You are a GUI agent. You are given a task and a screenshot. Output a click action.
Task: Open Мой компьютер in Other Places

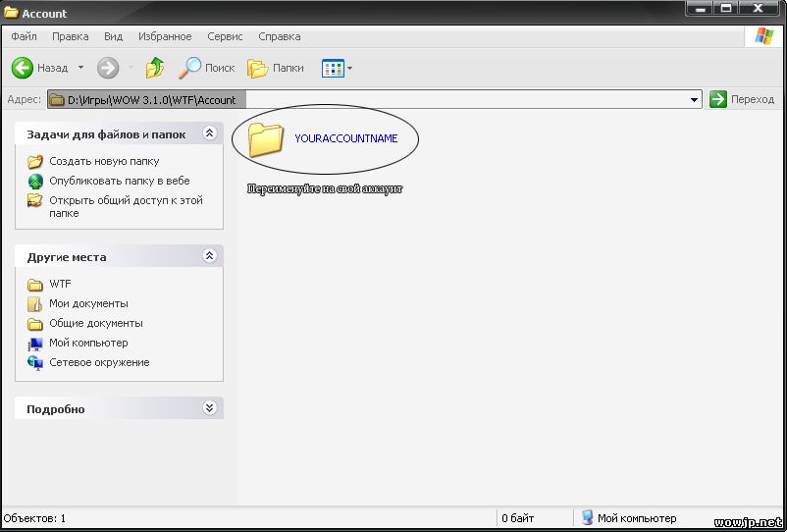[x=88, y=343]
